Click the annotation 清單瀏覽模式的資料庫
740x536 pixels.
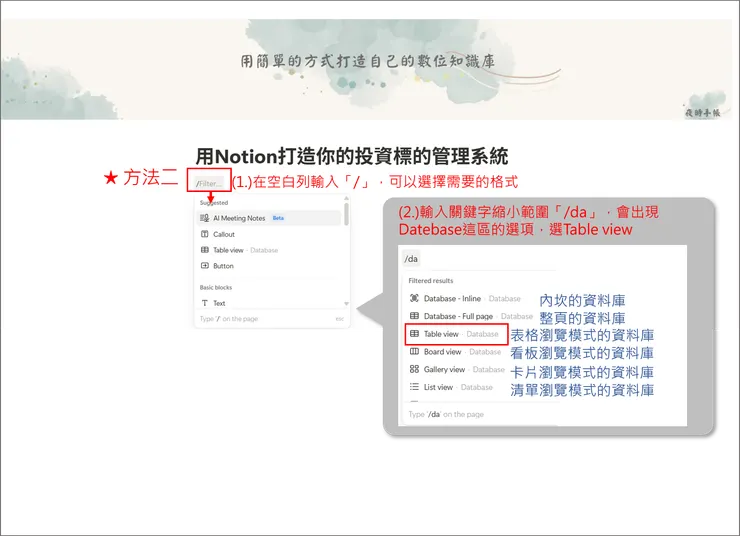click(582, 390)
